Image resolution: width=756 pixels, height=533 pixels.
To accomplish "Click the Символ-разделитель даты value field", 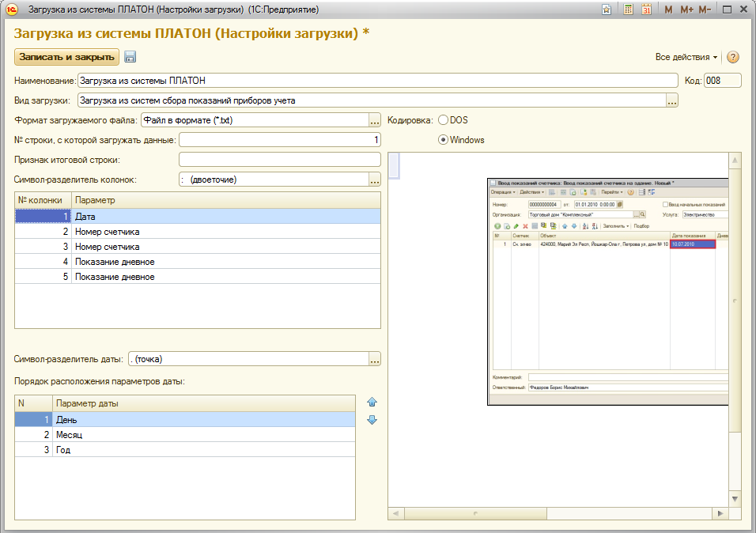I will coord(248,359).
